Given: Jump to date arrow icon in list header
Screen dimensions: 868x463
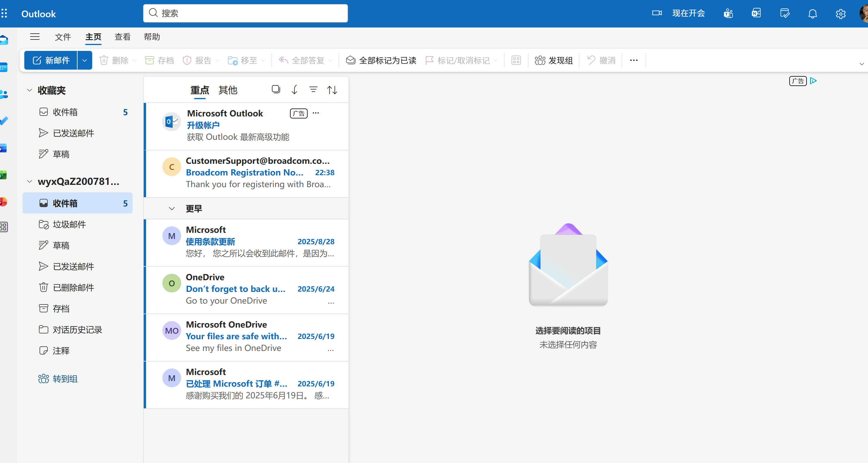Looking at the screenshot, I should pyautogui.click(x=294, y=89).
